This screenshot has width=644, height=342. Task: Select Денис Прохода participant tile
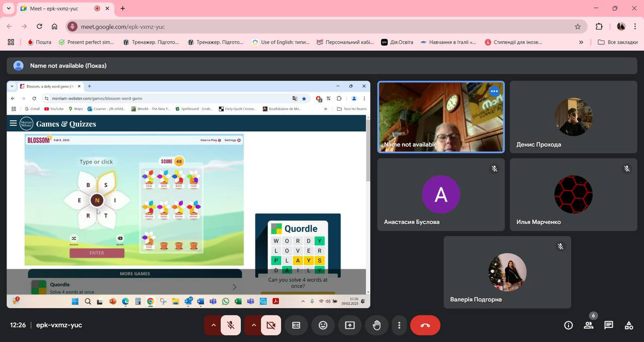tap(573, 117)
